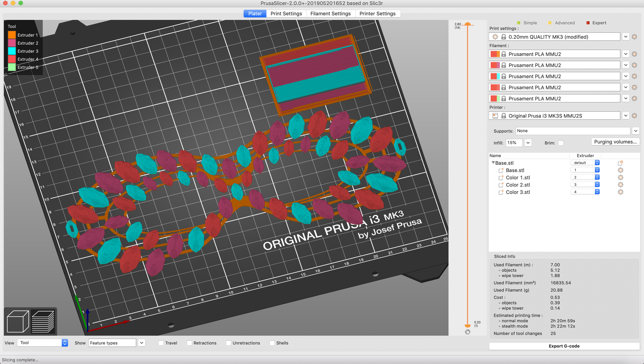
Task: Toggle the Brim checkbox
Action: [561, 143]
